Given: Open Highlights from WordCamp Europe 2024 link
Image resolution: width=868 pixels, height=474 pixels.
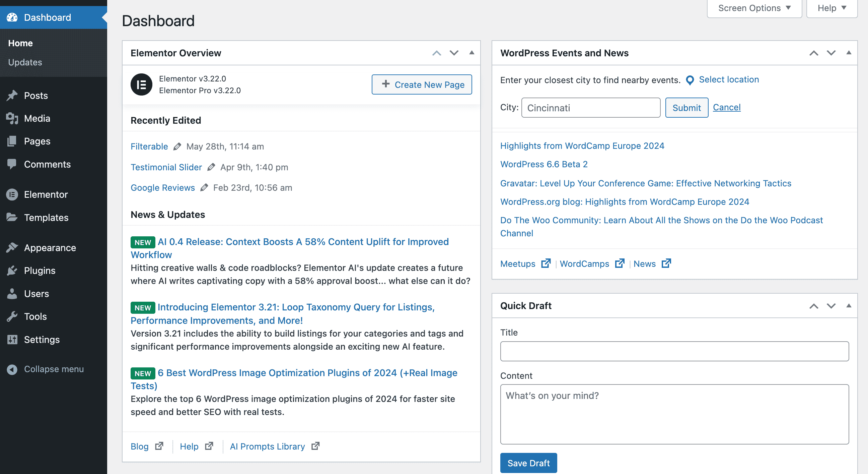Looking at the screenshot, I should pos(582,145).
